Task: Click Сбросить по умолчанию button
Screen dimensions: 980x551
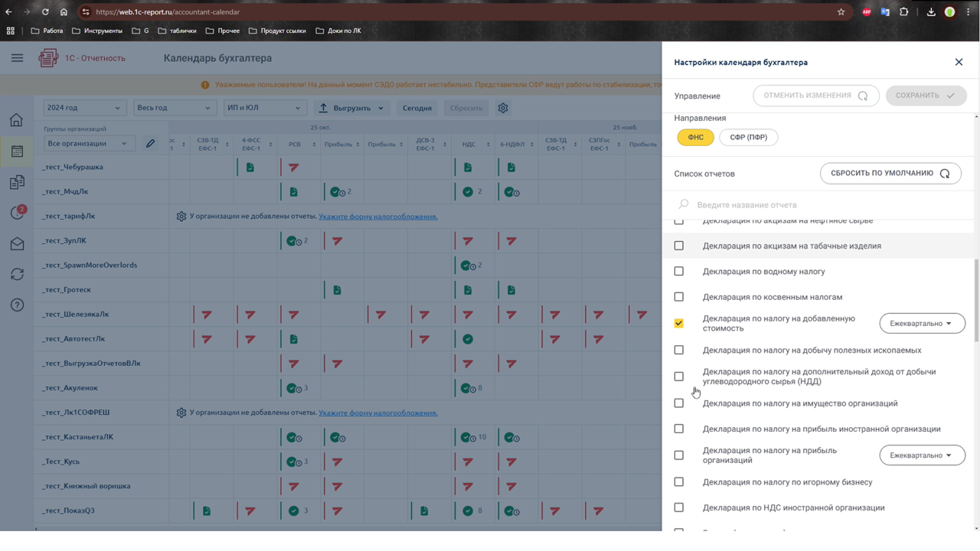Action: pos(890,174)
